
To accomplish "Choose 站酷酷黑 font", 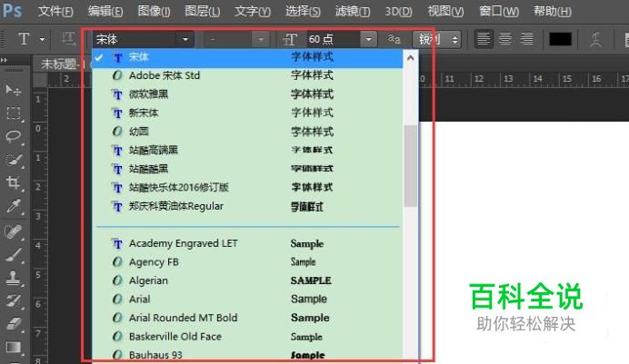I will (x=247, y=169).
